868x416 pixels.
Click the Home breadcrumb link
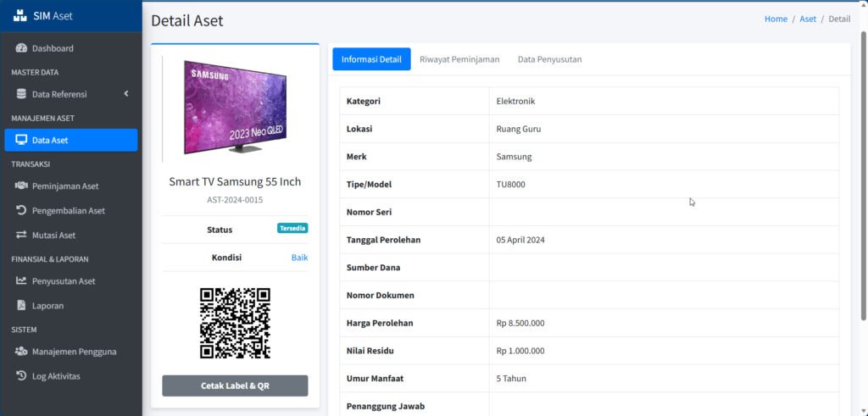(776, 19)
